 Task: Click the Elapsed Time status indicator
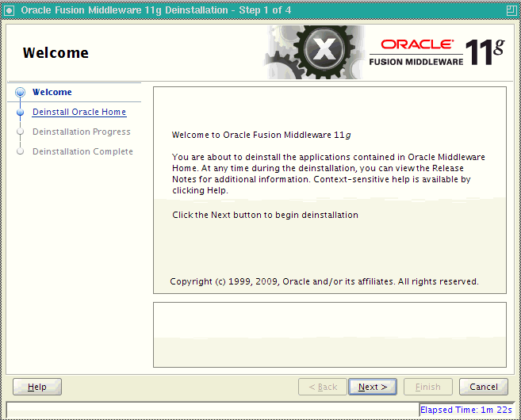[x=466, y=410]
